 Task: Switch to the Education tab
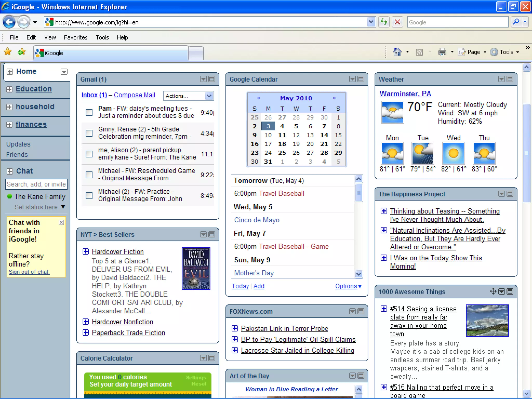click(34, 89)
